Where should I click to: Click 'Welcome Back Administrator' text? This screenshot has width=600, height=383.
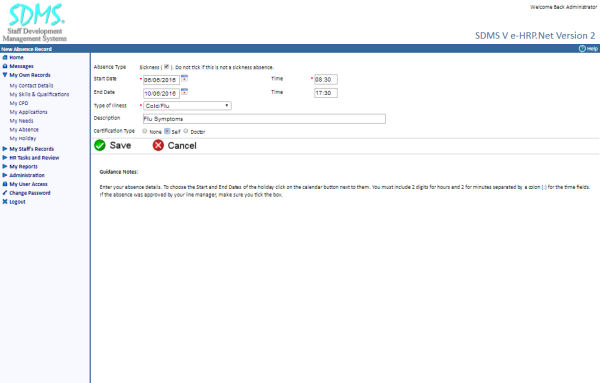pos(563,7)
